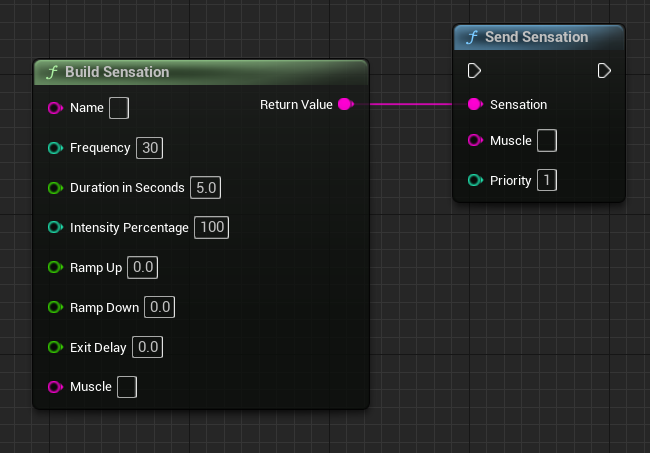Select the Build Sensation node title bar
The width and height of the screenshot is (650, 453).
200,72
